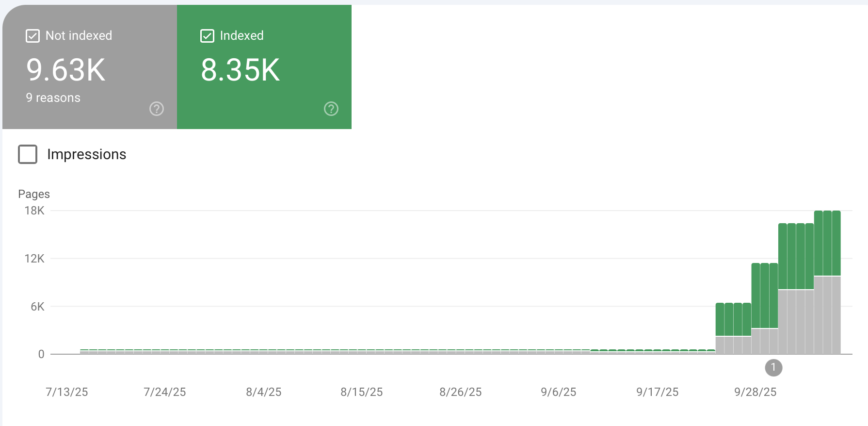The height and width of the screenshot is (426, 868).
Task: Click the "Indexed" card title
Action: pyautogui.click(x=241, y=36)
